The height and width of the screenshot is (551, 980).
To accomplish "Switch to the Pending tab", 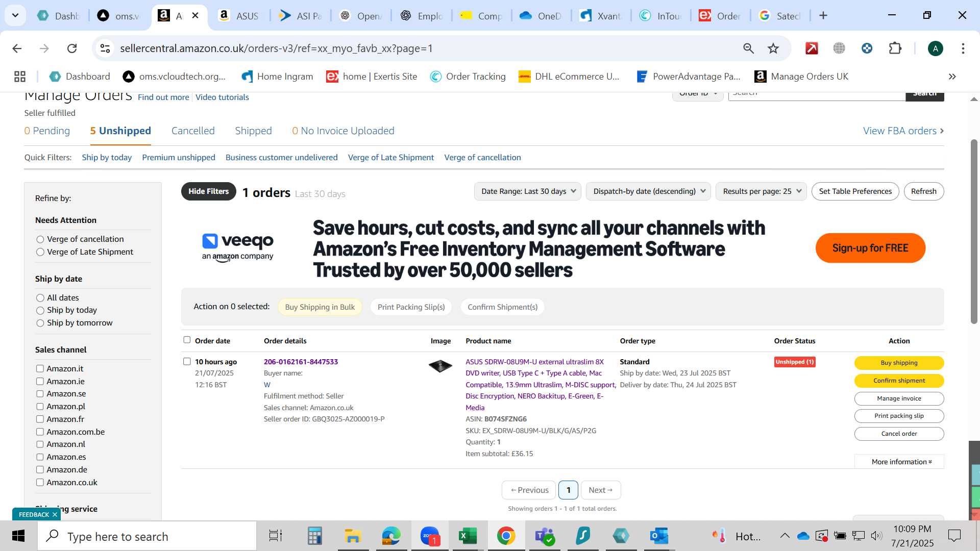I will coord(47,131).
